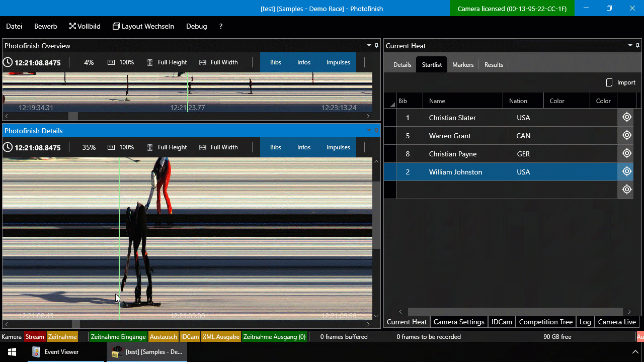Pin the Current Heat panel
644x362 pixels.
638,46
